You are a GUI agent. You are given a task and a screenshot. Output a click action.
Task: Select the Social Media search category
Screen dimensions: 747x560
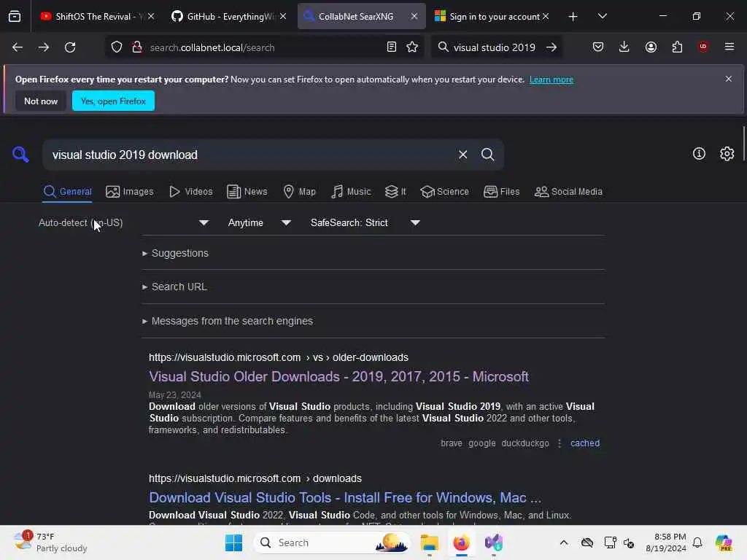[x=568, y=192]
